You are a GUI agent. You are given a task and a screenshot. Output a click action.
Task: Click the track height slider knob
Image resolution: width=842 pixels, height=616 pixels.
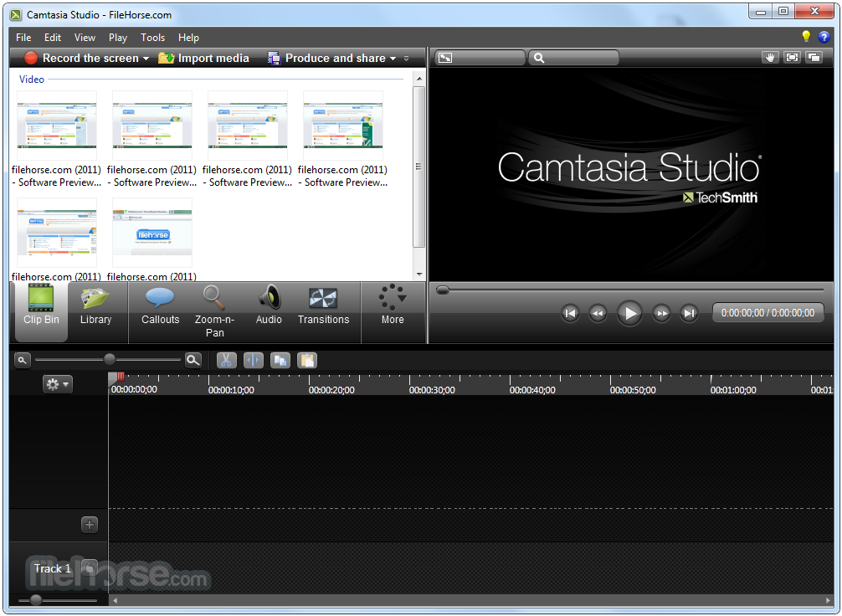click(x=36, y=600)
